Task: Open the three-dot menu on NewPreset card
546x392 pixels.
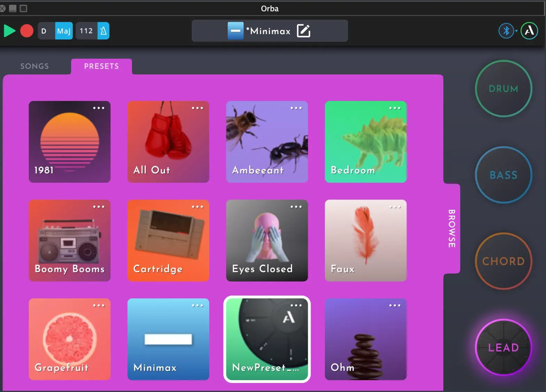Action: click(296, 305)
